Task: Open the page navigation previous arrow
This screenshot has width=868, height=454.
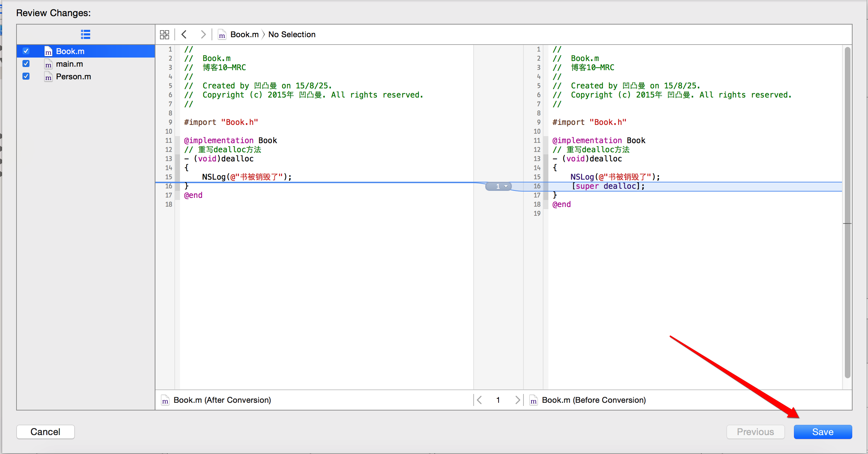Action: [x=480, y=400]
